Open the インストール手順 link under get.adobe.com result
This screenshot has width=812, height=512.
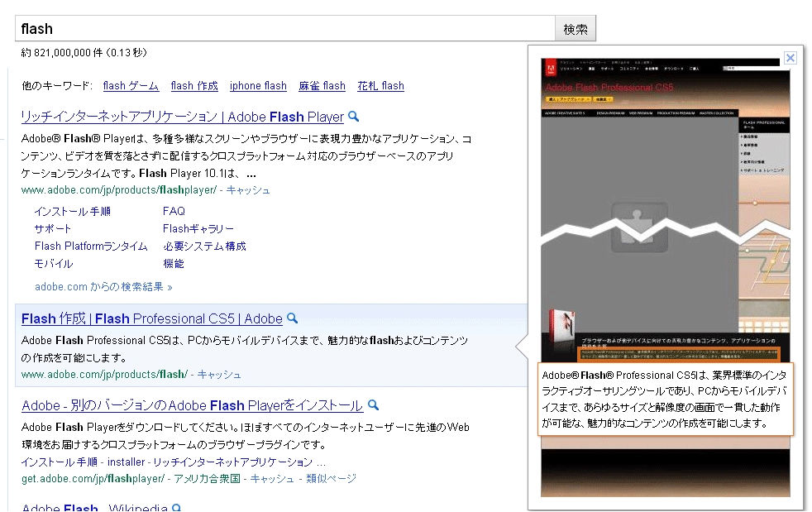pyautogui.click(x=60, y=462)
